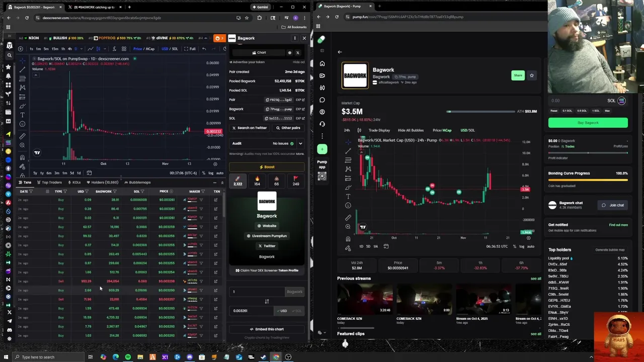This screenshot has width=644, height=362.
Task: Toggle Price/MCap on Pump.fun chart
Action: coord(442,130)
